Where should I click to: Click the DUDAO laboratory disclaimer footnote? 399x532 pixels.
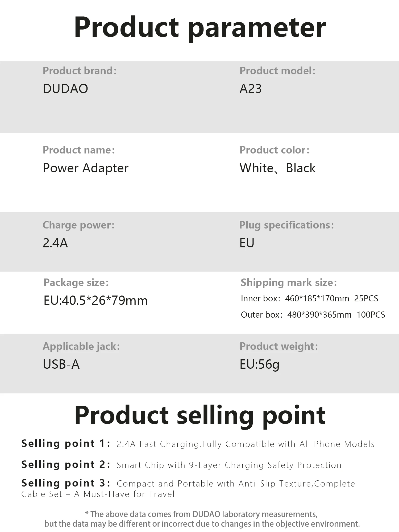[202, 519]
